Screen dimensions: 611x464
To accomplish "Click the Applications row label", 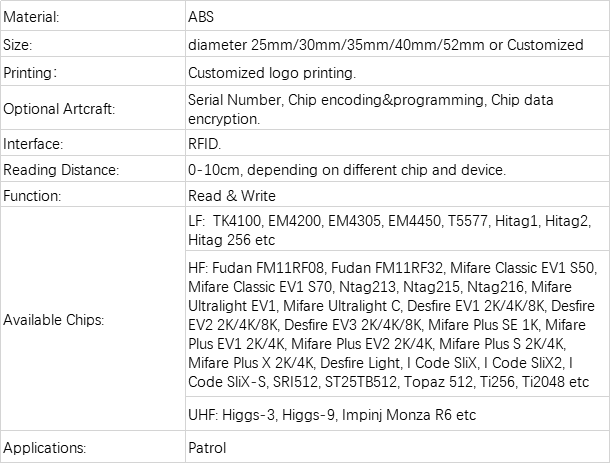I will click(44, 449).
